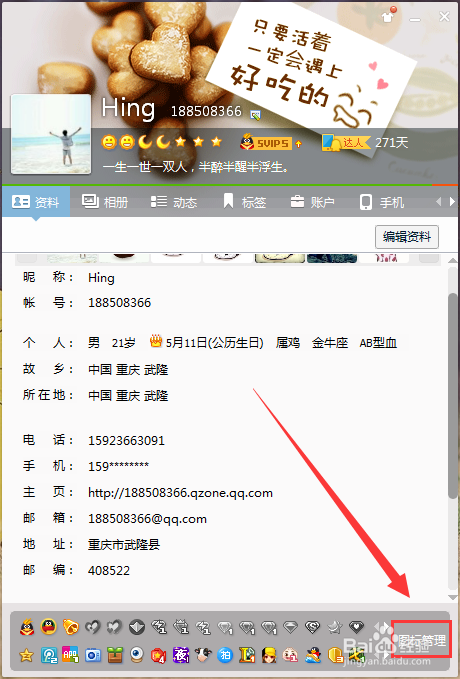Click the 金牛座 zodiac text

click(x=330, y=343)
